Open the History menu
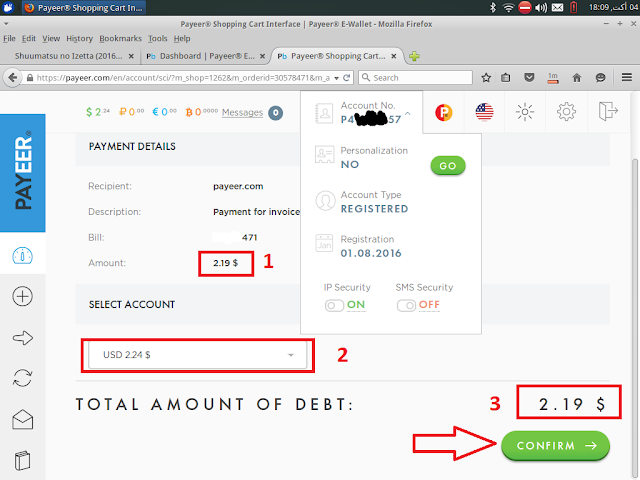 80,38
